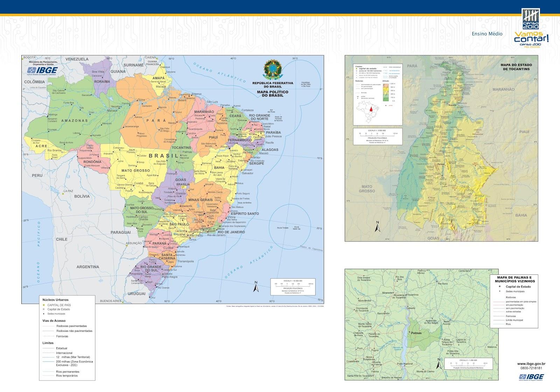Image resolution: width=560 pixels, height=392 pixels.
Task: Click 'MAPA DE PALMAS E MUNICÍPIOS VIZINHOS' title
Action: click(515, 279)
